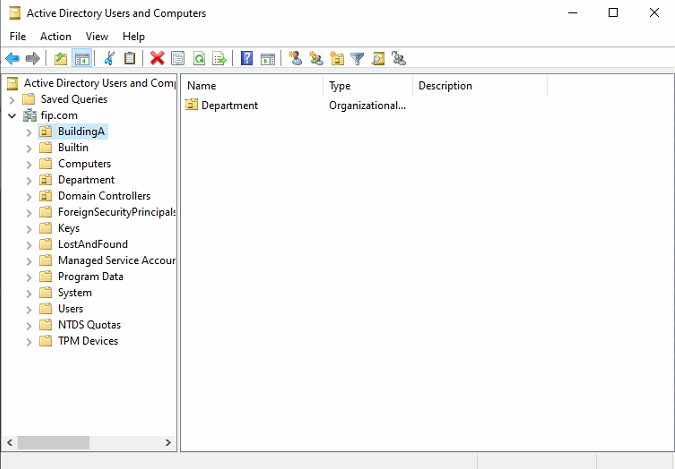Expand the Keys container
The width and height of the screenshot is (675, 469).
(x=29, y=229)
